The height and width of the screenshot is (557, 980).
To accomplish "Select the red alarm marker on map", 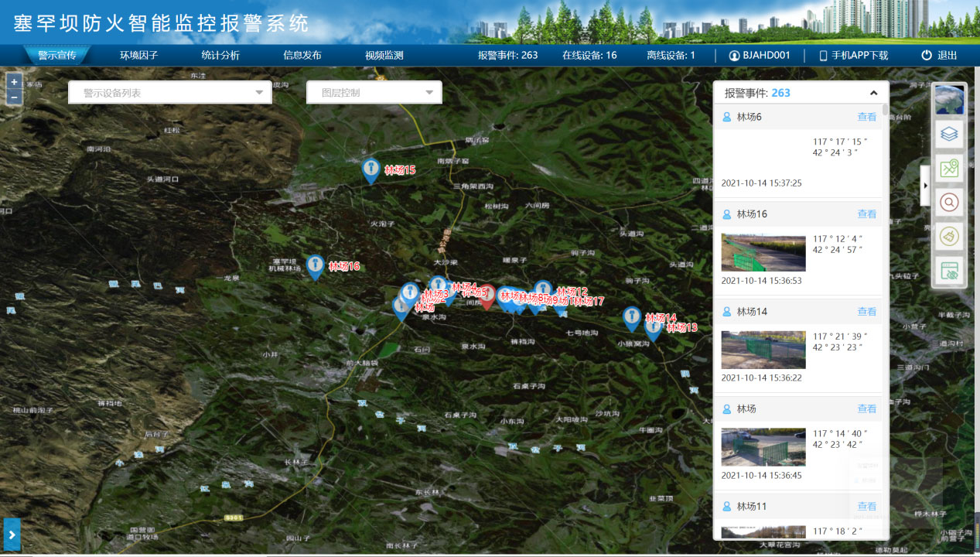I will click(486, 296).
